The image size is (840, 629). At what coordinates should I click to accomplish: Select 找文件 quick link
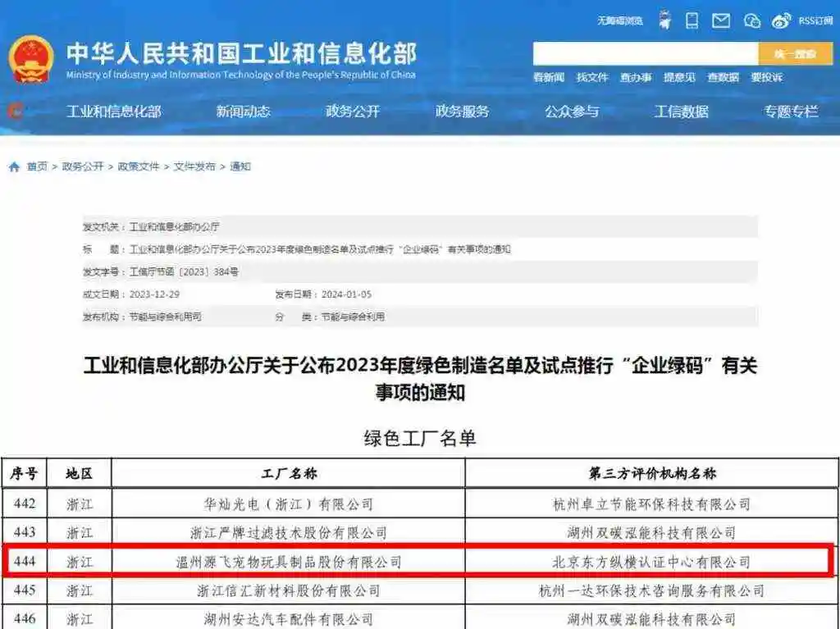(592, 78)
